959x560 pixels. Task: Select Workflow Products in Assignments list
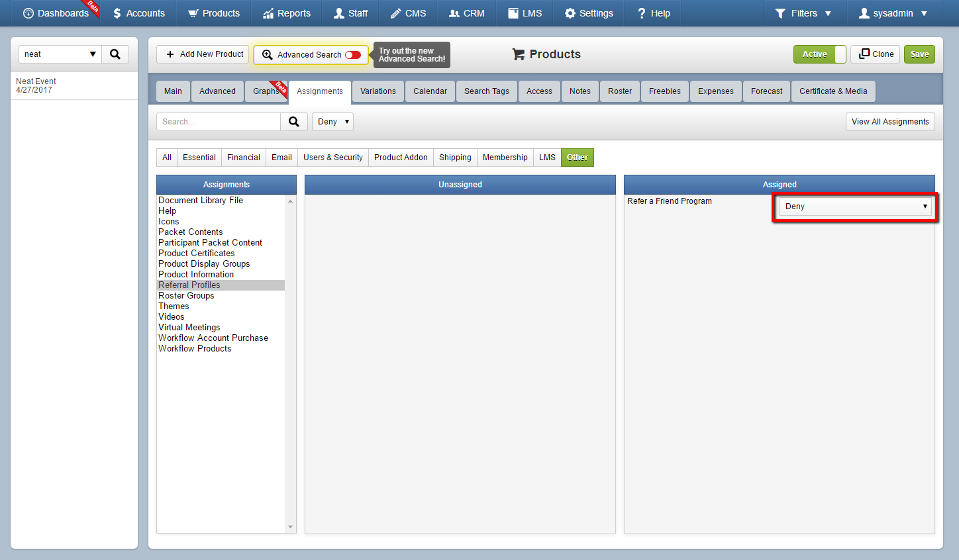click(x=221, y=349)
